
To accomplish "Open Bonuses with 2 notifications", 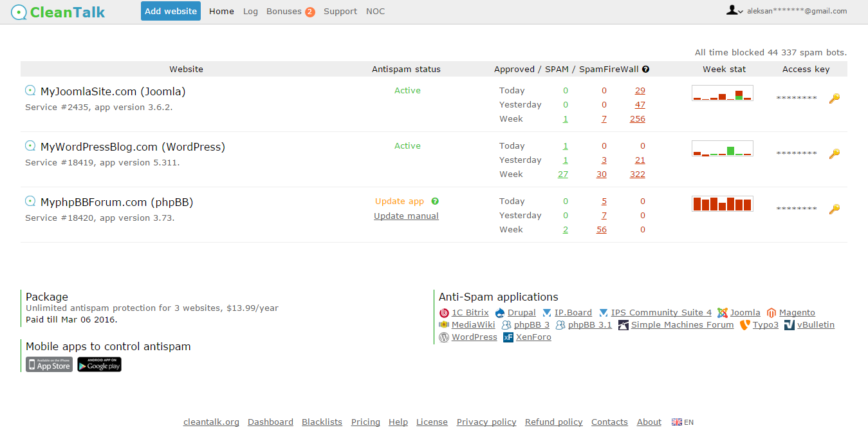I will coord(291,11).
